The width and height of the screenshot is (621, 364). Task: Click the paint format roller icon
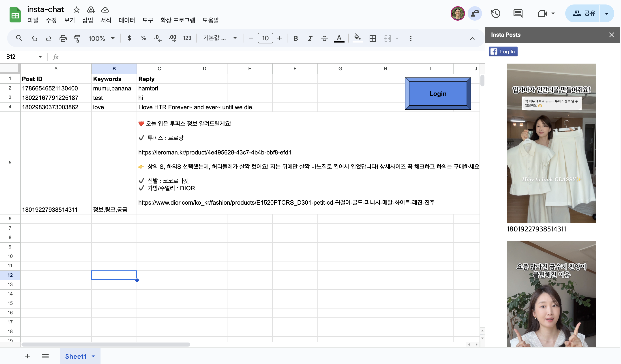click(x=77, y=39)
